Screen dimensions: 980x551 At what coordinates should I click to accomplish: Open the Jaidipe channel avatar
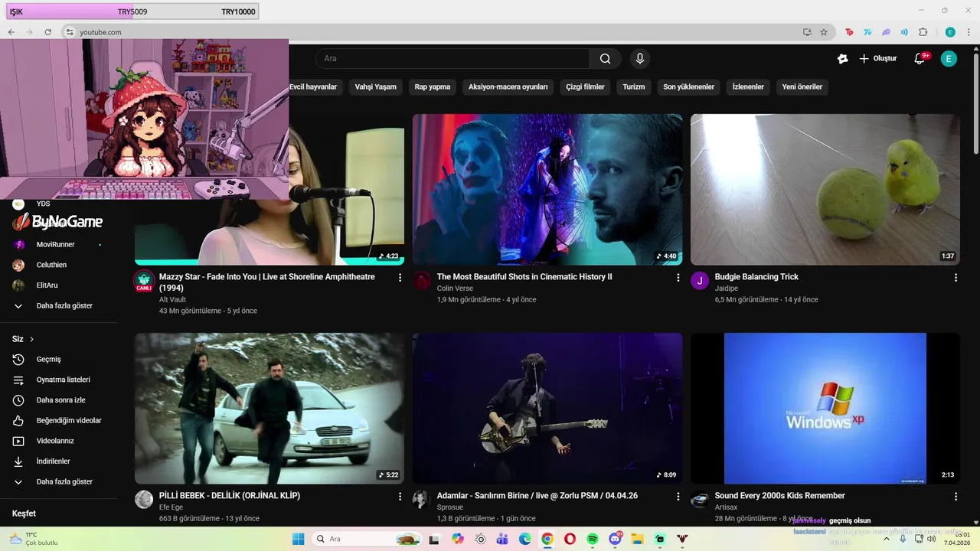click(x=700, y=281)
